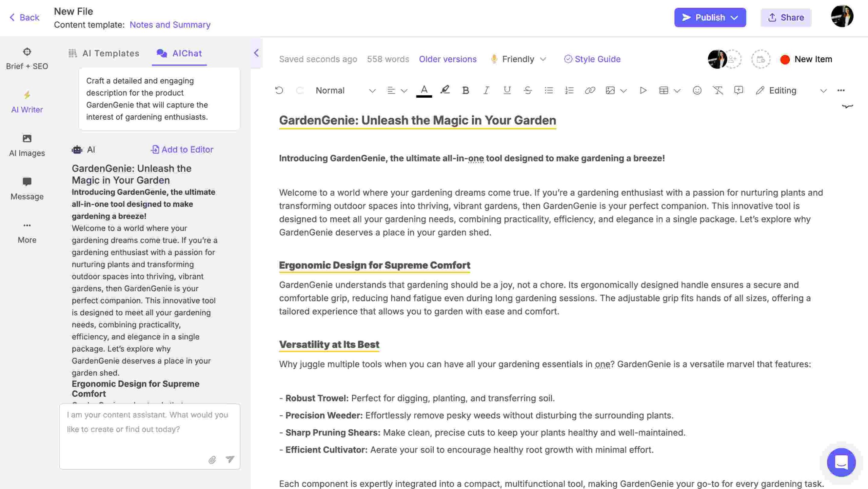This screenshot has height=489, width=868.
Task: Open the toolbar more options ellipsis
Action: pos(841,90)
